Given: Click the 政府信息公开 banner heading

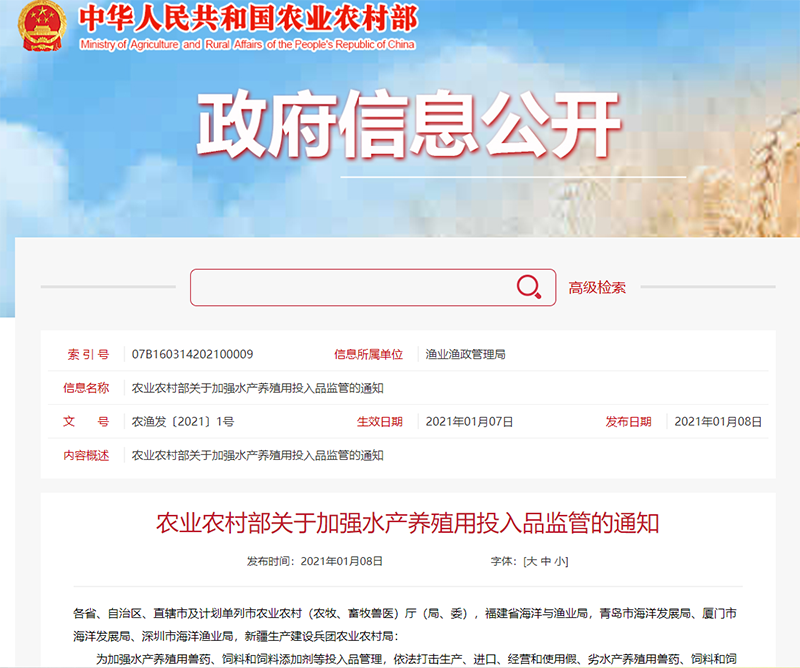Looking at the screenshot, I should tap(408, 125).
